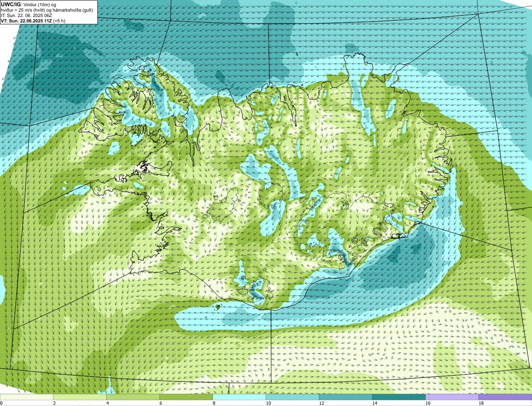This screenshot has height=406, width=532.
Task: Click the '8' label on the color scale
Action: pyautogui.click(x=214, y=403)
